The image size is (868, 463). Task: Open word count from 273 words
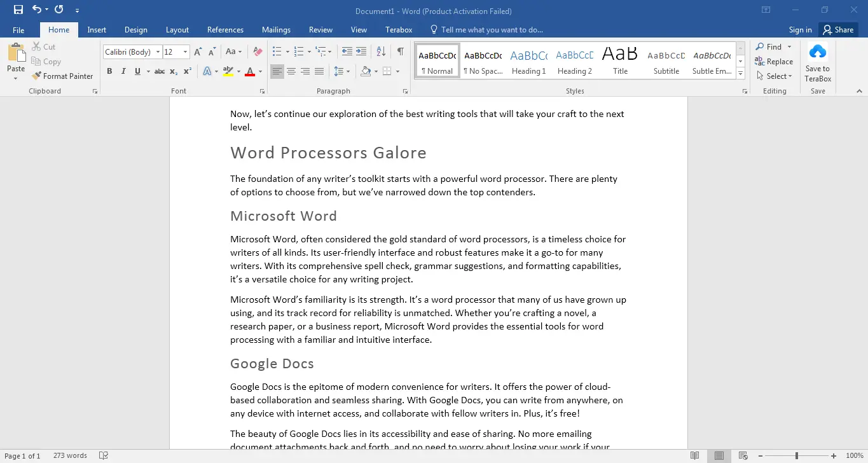[70, 456]
